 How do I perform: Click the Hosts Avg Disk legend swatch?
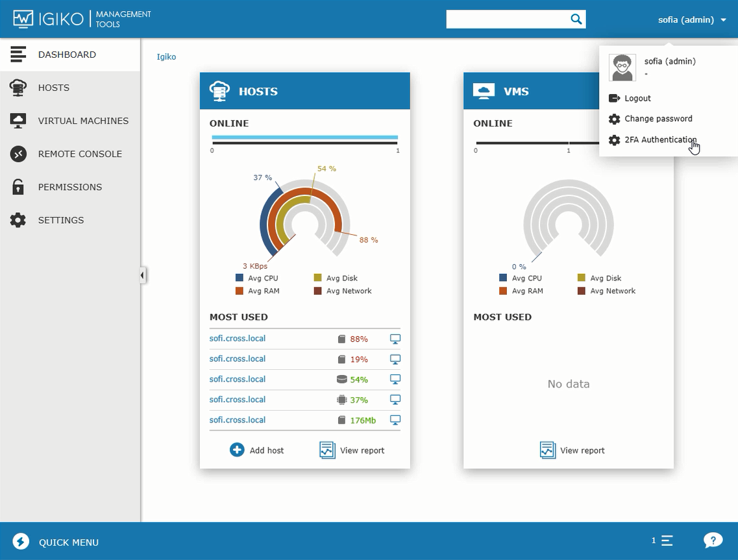317,278
